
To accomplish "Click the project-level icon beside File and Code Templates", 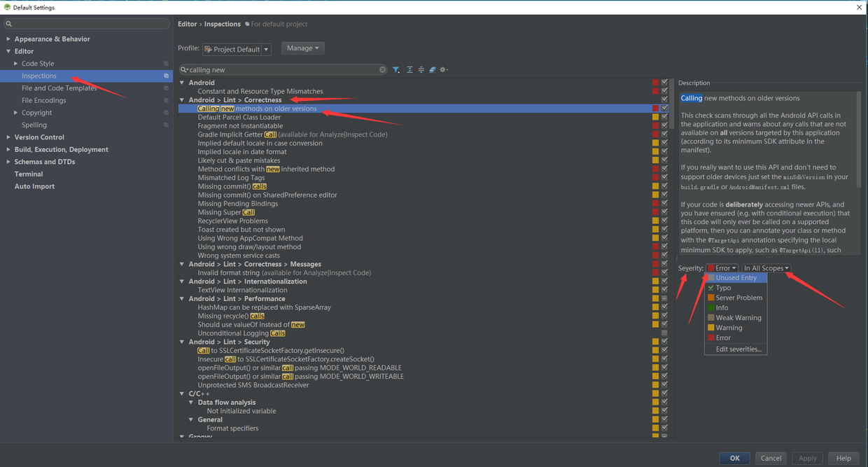I will point(166,88).
